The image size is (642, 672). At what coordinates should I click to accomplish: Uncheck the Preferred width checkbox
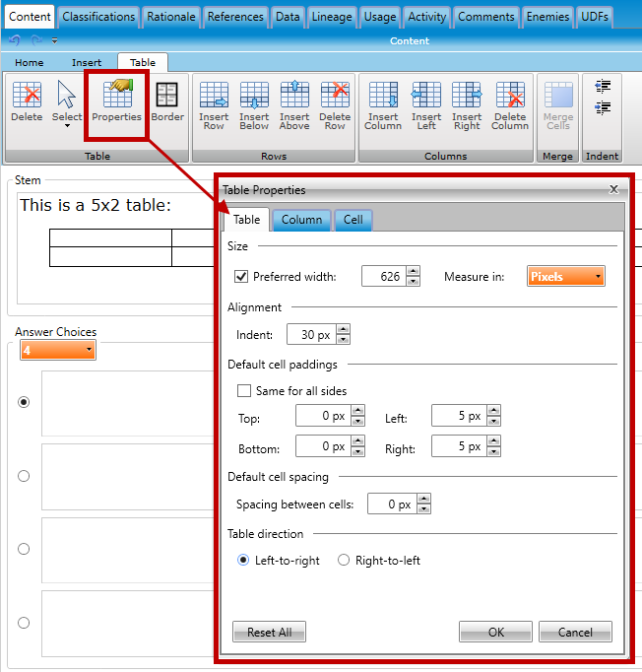[242, 277]
